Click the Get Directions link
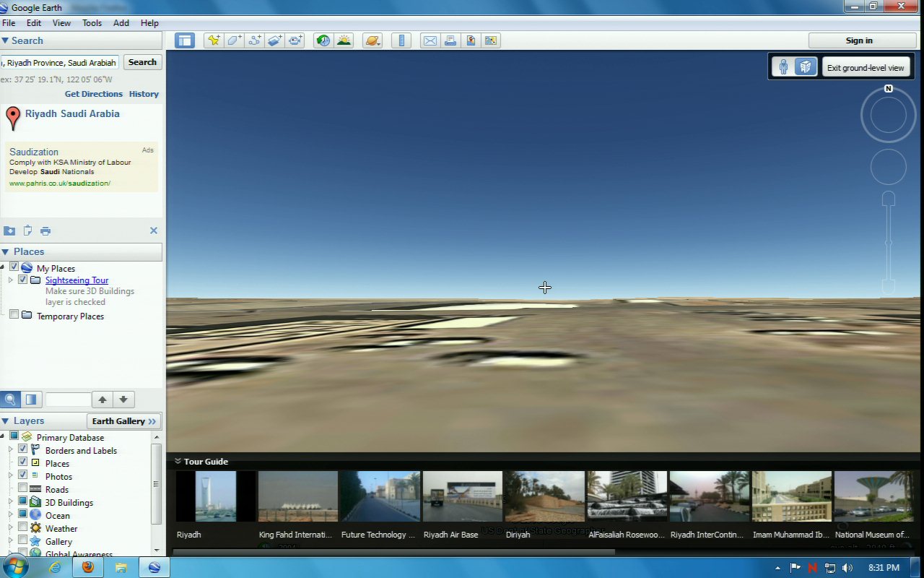This screenshot has height=578, width=924. point(93,94)
